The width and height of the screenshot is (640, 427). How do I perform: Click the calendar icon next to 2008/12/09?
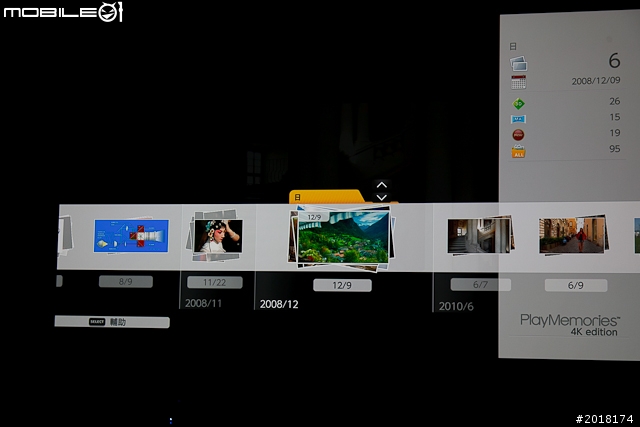point(518,82)
